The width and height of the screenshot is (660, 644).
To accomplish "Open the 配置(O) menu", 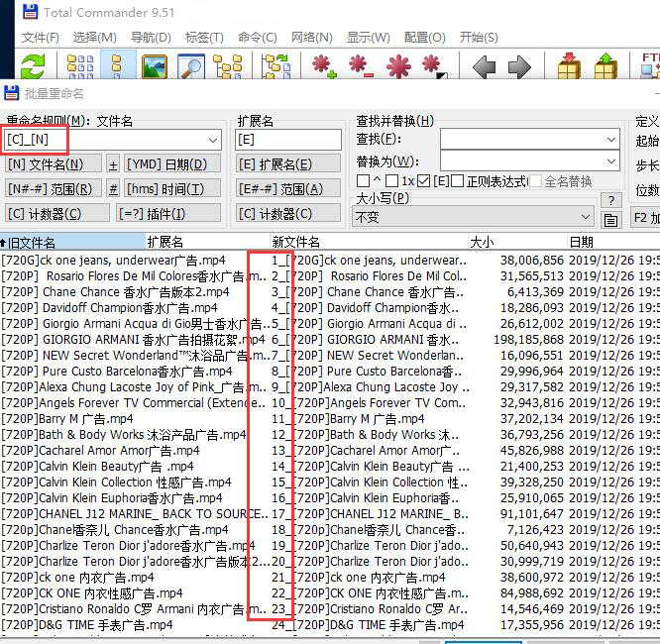I will [424, 37].
